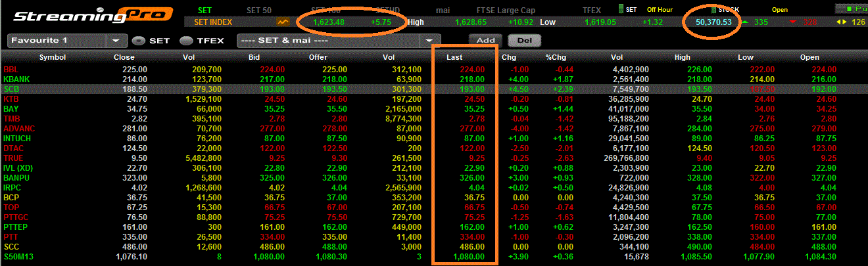Image resolution: width=868 pixels, height=266 pixels.
Task: Click the Last column header
Action: click(x=454, y=57)
